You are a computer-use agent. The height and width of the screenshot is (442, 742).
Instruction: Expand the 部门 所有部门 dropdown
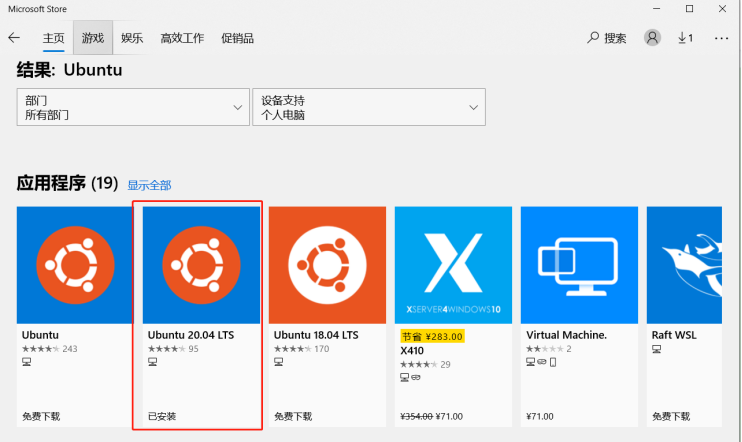click(133, 107)
